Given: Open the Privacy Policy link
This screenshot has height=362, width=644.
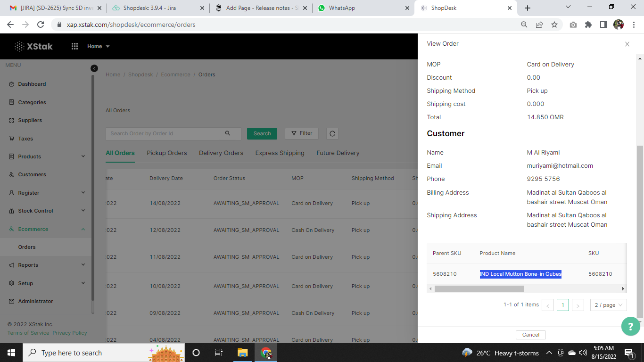Looking at the screenshot, I should 70,333.
